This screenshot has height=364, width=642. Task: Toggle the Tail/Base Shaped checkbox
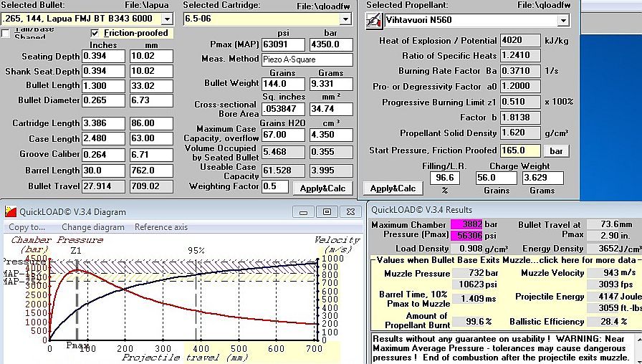(x=6, y=33)
